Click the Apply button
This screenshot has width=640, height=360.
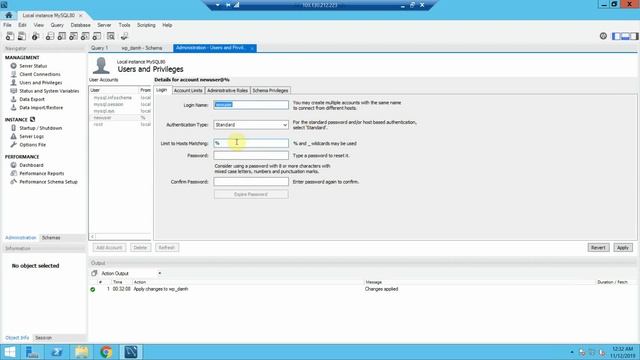pos(623,247)
